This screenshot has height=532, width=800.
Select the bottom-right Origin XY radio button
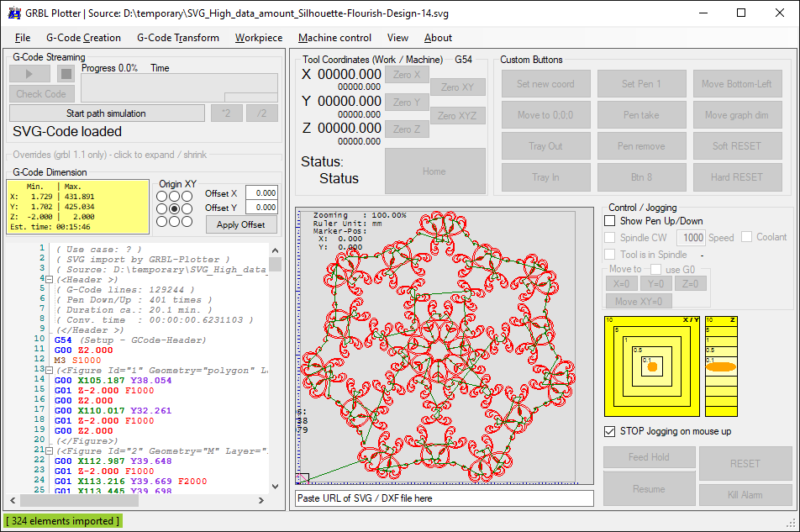(187, 221)
